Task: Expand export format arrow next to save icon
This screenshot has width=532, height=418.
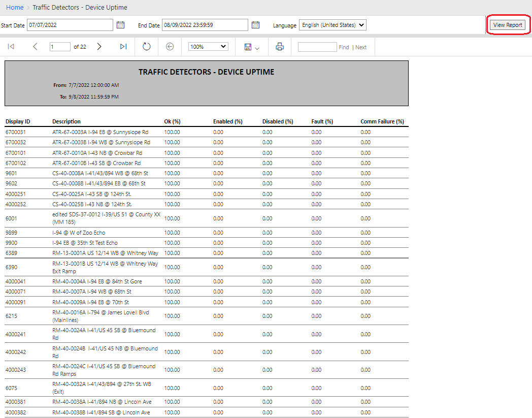Action: tap(257, 48)
